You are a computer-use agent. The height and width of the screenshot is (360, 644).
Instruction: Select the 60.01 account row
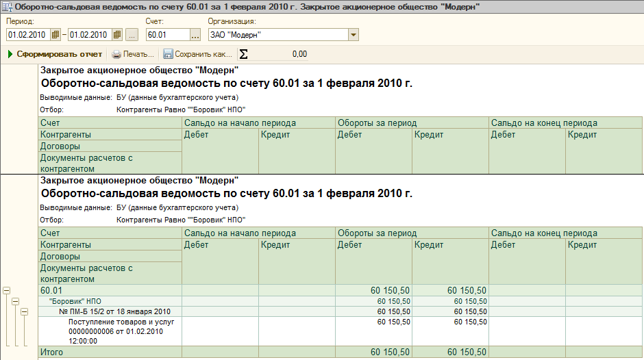pos(341,290)
